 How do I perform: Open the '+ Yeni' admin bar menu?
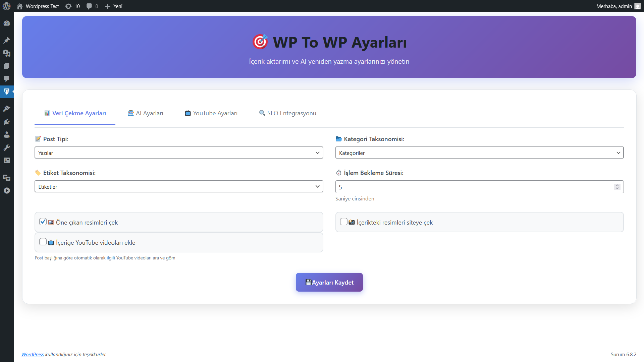pyautogui.click(x=114, y=6)
